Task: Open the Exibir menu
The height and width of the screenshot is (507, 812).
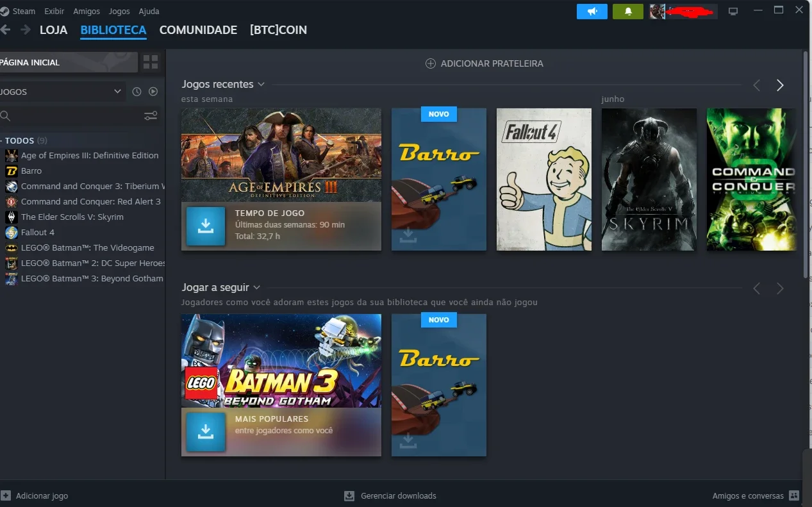Action: point(54,11)
